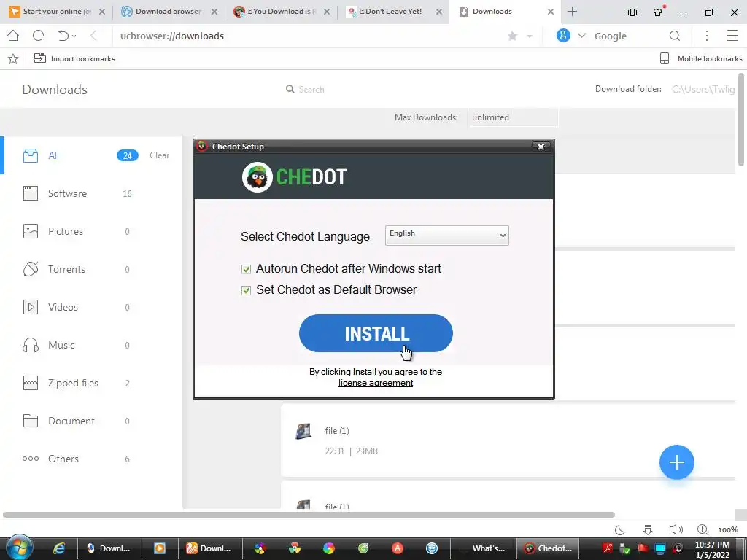Reload the page with the refresh icon

click(x=38, y=36)
